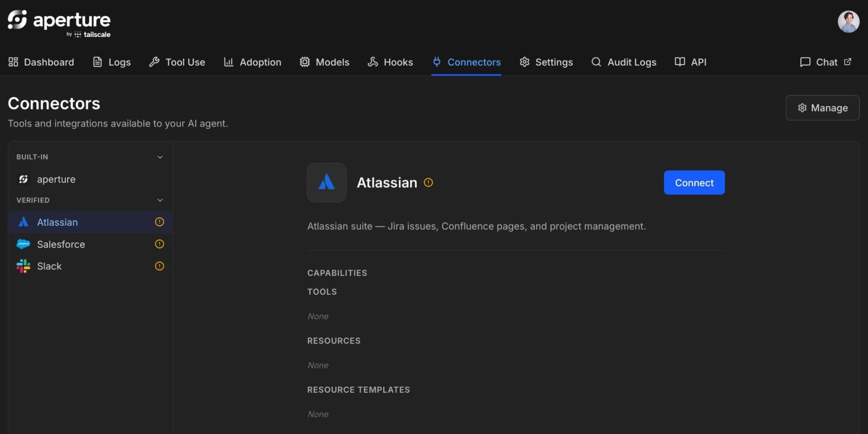
Task: Switch to the Models tab
Action: tap(324, 62)
